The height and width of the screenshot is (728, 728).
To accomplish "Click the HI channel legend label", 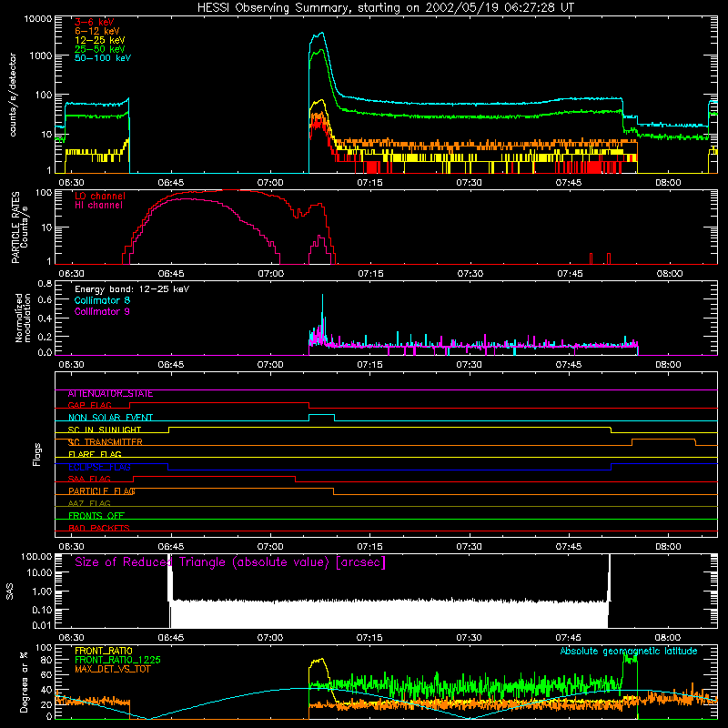I will click(x=98, y=206).
